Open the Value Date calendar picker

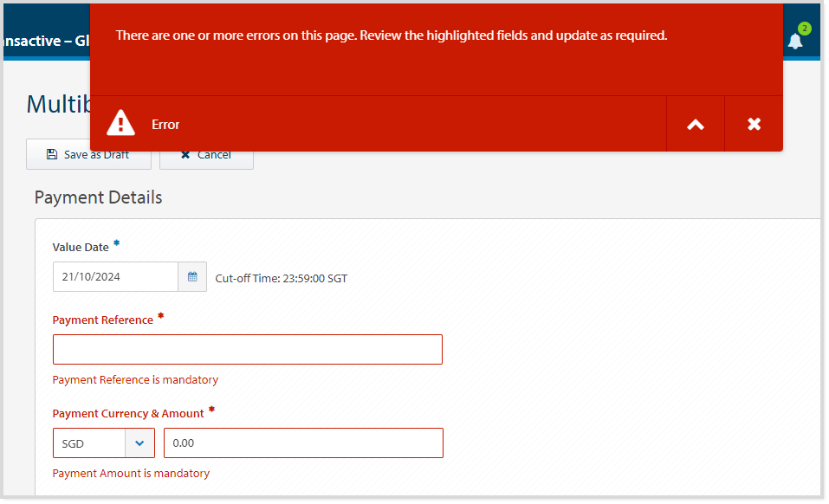pyautogui.click(x=192, y=276)
